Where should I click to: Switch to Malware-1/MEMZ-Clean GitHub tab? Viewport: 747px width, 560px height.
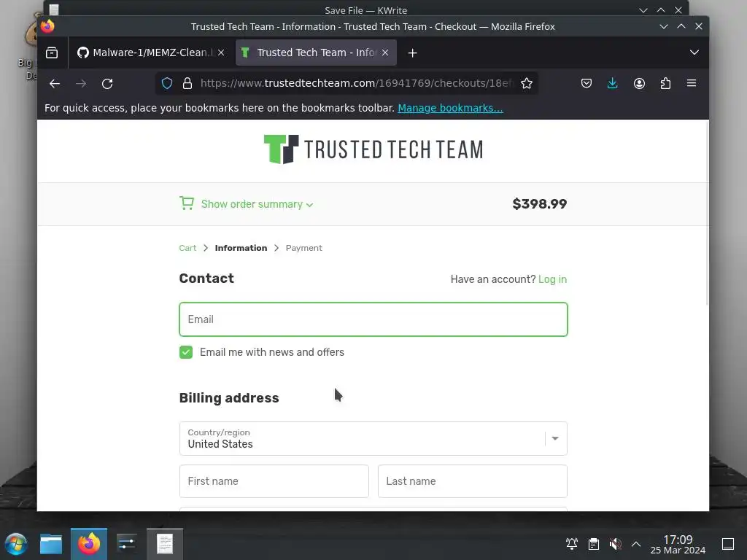(x=150, y=52)
